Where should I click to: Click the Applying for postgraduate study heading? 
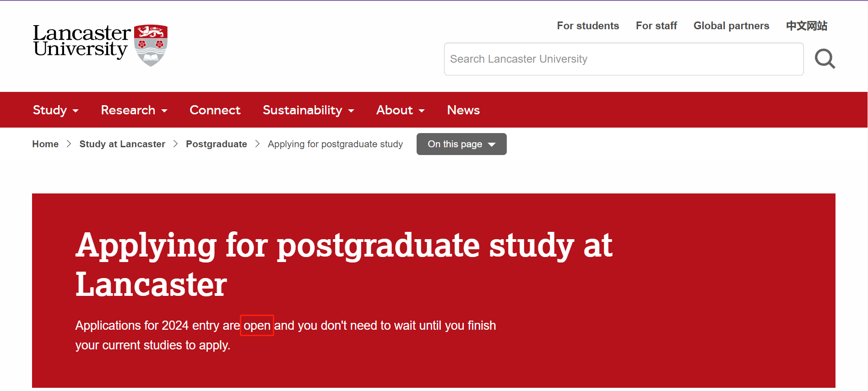(343, 264)
